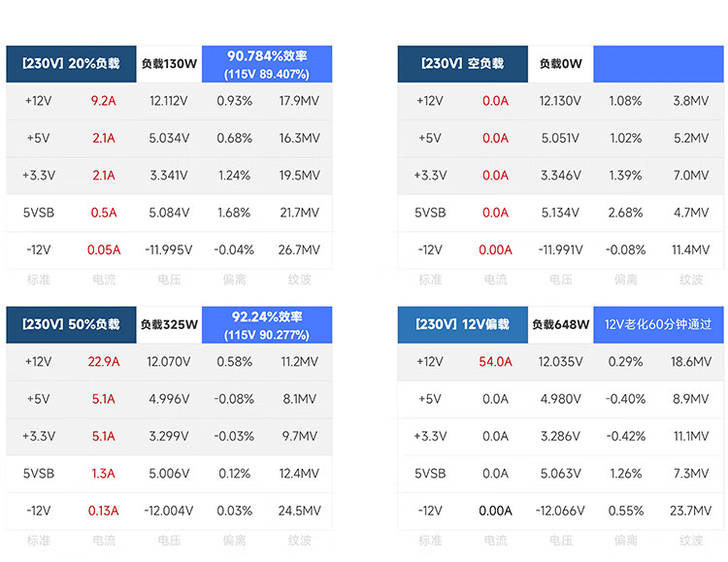Image resolution: width=728 pixels, height=562 pixels.
Task: Click the 92.24%效率 blue header cell
Action: tap(266, 324)
